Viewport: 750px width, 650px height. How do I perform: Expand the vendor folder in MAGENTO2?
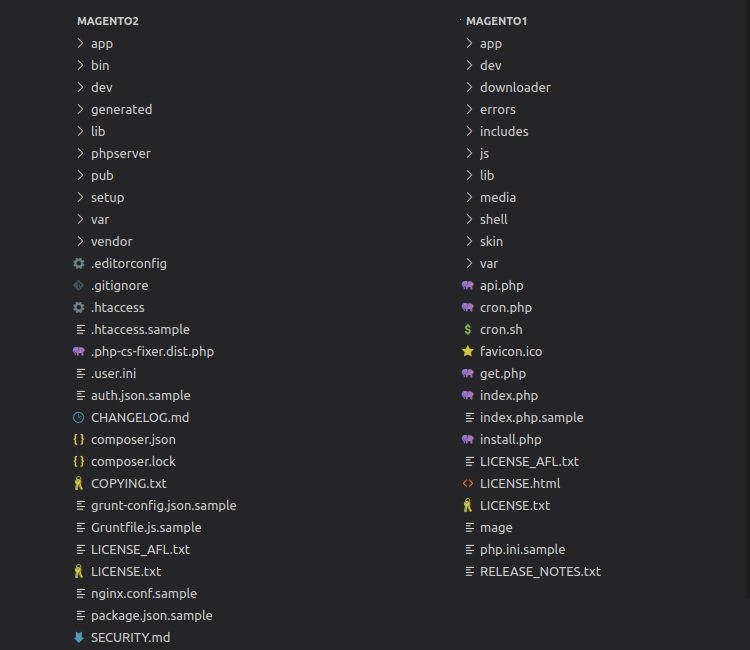[80, 241]
